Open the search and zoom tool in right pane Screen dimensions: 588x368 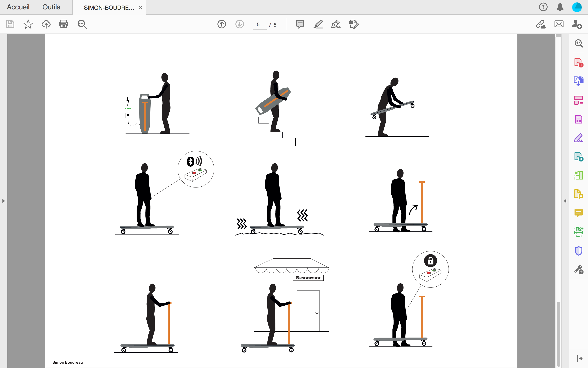579,43
